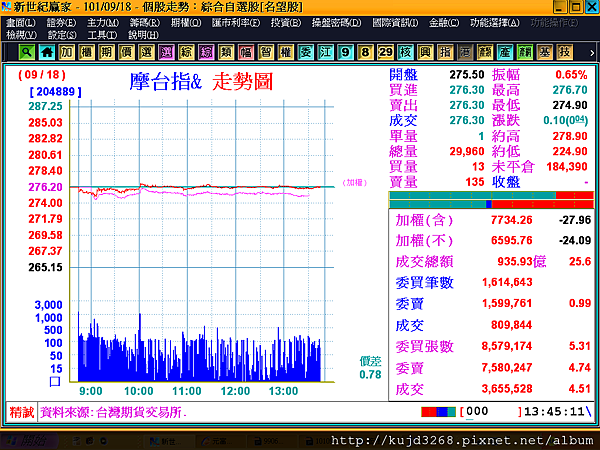Open the 畫面(L) menu

coord(21,23)
